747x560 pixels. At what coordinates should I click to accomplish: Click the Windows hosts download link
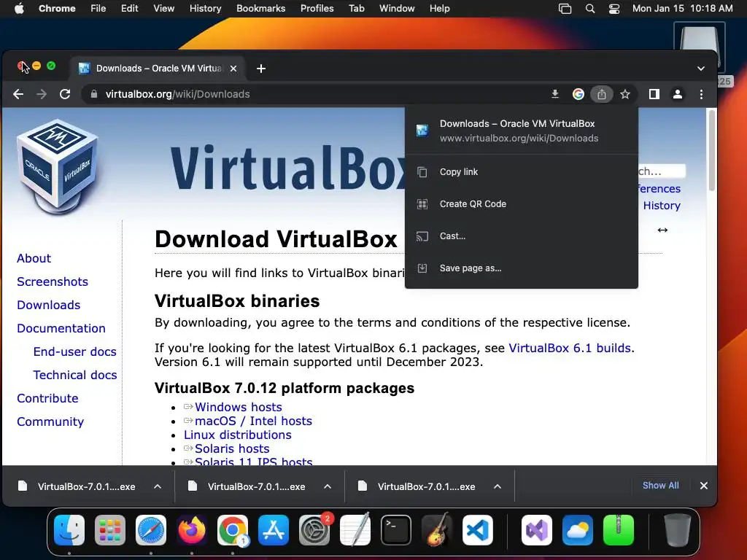click(x=239, y=407)
